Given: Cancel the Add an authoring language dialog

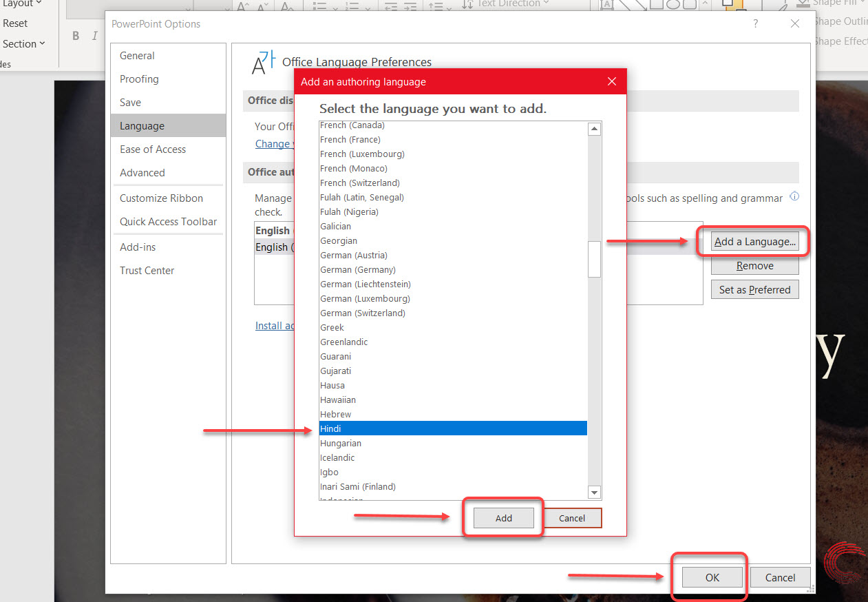Looking at the screenshot, I should tap(572, 518).
